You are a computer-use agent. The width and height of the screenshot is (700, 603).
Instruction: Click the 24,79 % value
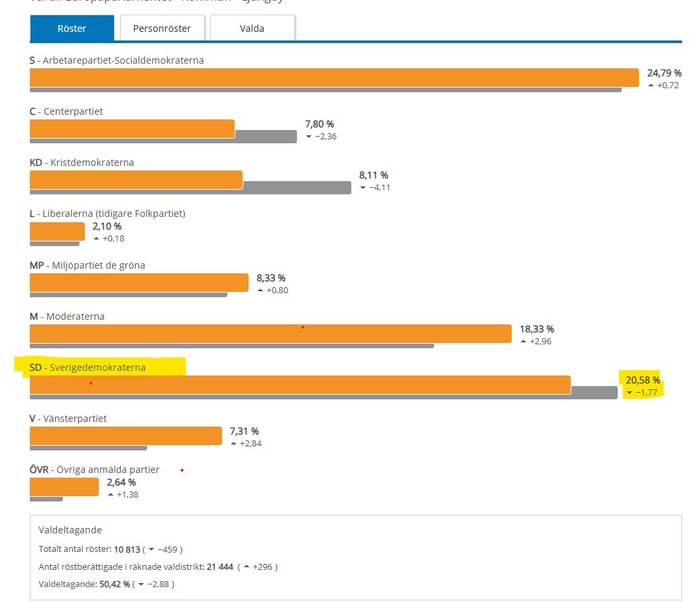coord(664,73)
